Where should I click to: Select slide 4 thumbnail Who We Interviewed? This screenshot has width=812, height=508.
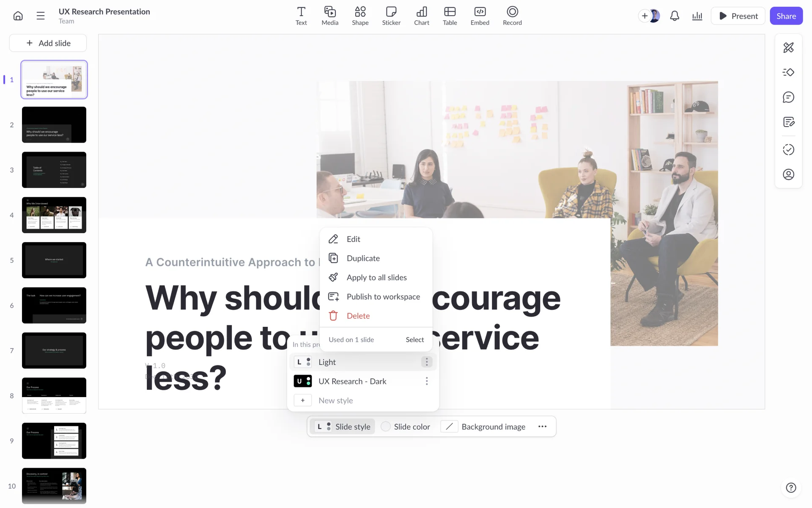click(54, 215)
